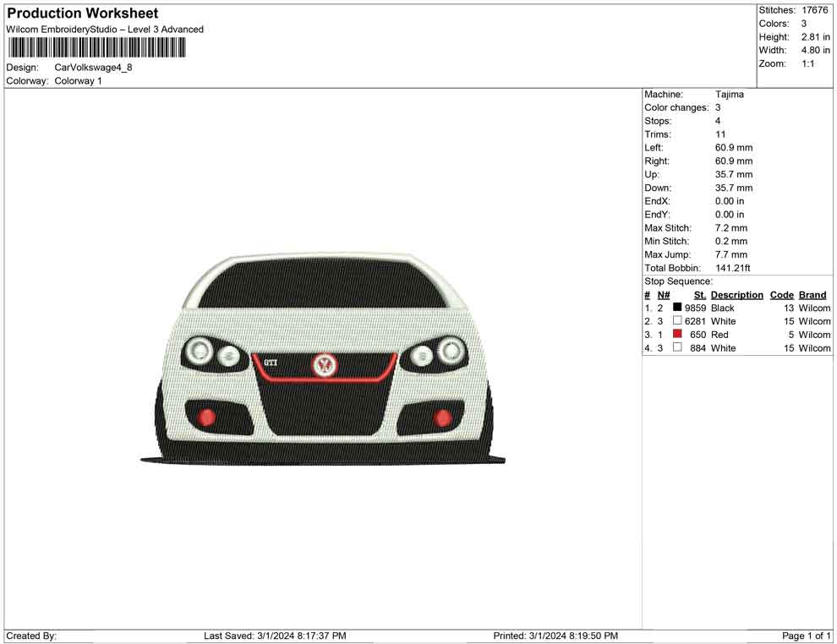Image resolution: width=837 pixels, height=644 pixels.
Task: Click the stitch count '6281' in row 2
Action: (696, 321)
